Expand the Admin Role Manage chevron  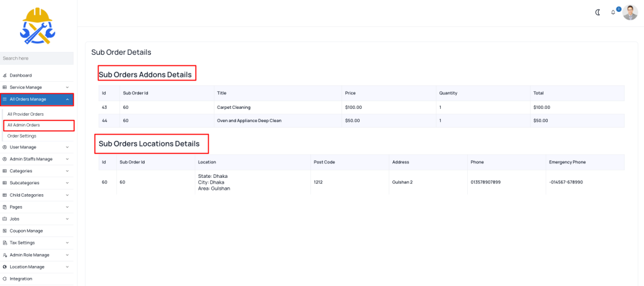(x=67, y=255)
